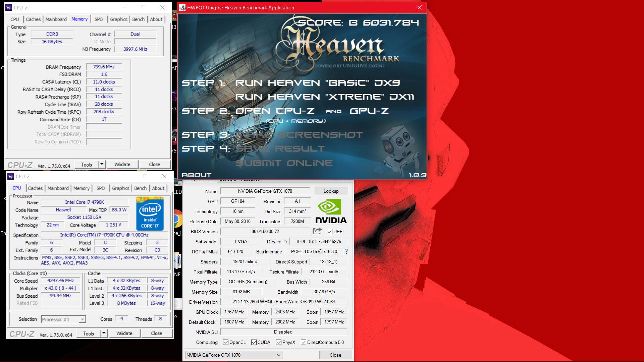
Task: Click Close button in Memory CPU-Z window
Action: click(154, 164)
